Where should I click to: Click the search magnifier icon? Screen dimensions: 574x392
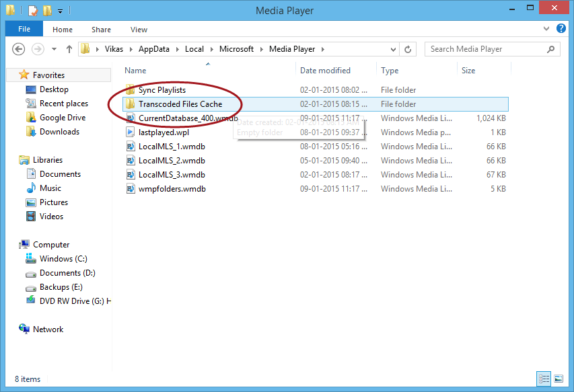550,49
